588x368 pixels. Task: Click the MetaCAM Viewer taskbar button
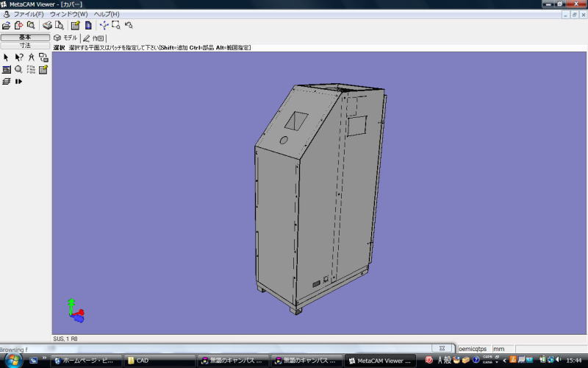[380, 361]
